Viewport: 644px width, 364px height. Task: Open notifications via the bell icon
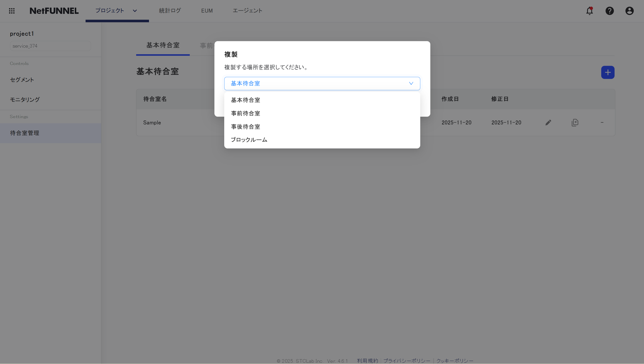point(589,11)
